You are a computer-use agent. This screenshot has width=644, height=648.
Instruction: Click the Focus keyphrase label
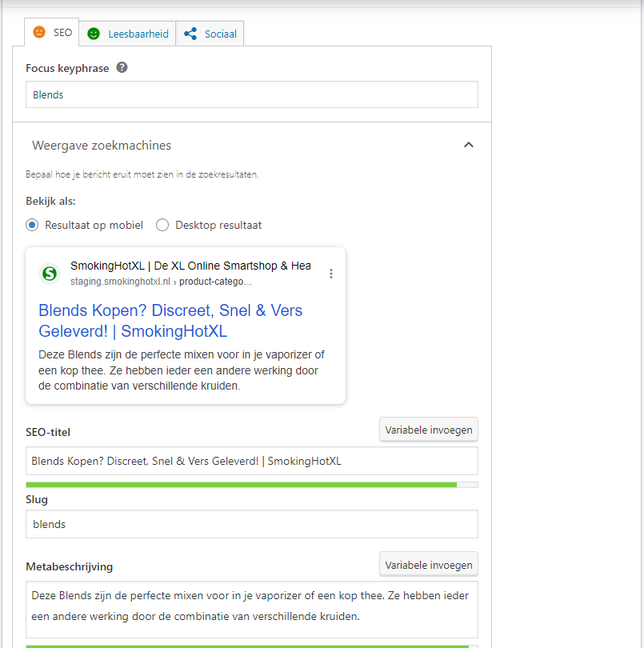[67, 68]
